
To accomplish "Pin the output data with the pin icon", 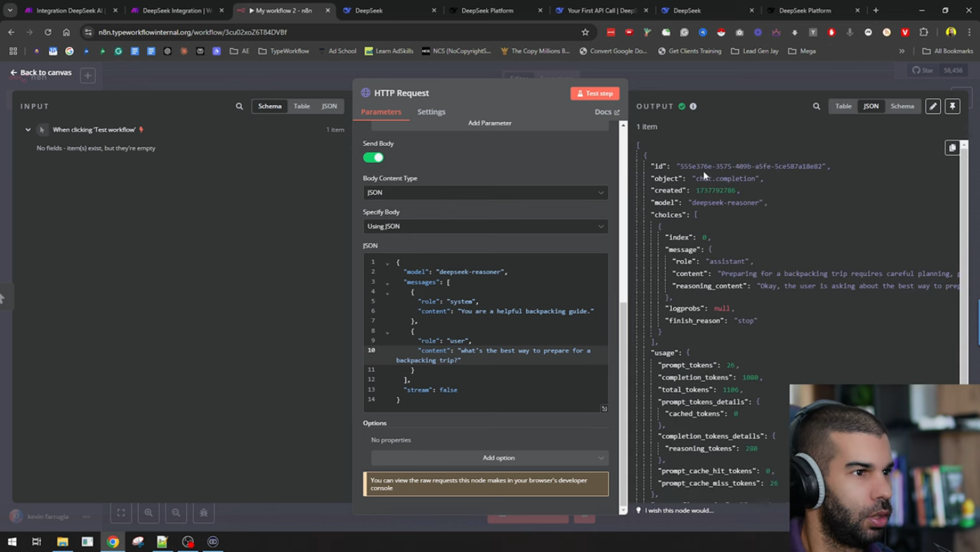I will pyautogui.click(x=953, y=106).
